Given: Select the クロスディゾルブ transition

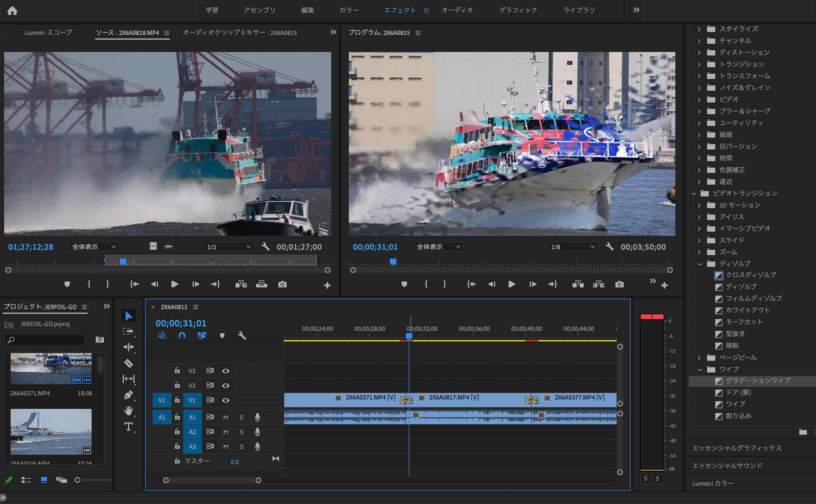Looking at the screenshot, I should point(751,275).
